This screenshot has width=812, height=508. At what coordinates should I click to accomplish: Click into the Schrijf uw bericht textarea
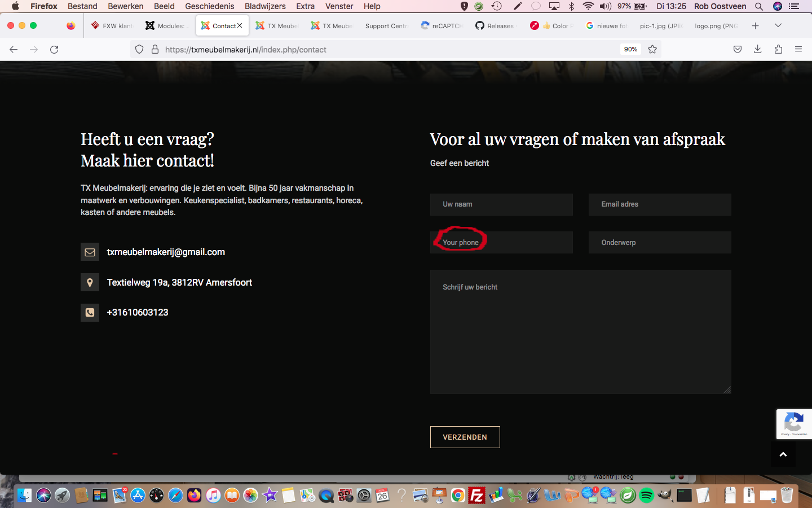581,332
